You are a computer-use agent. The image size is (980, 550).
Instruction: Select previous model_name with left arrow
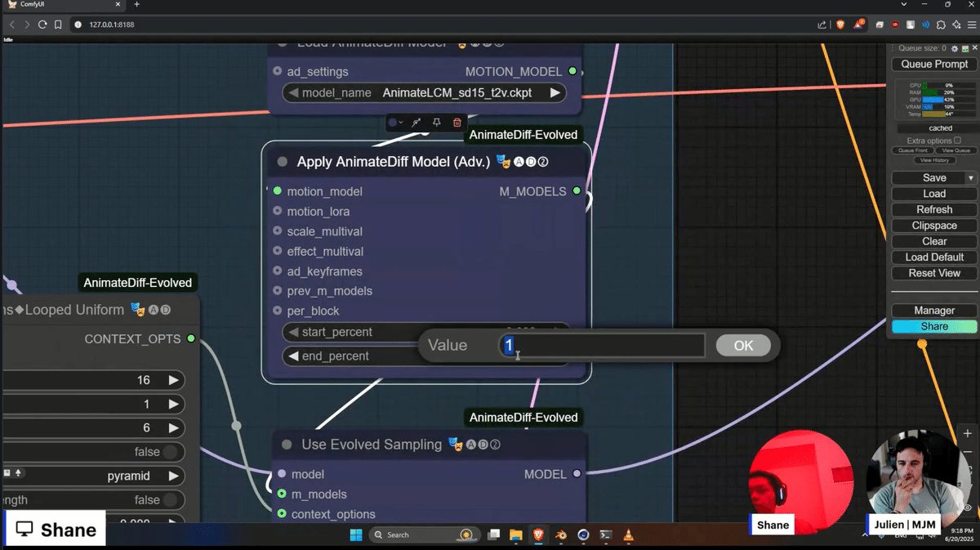pos(294,93)
